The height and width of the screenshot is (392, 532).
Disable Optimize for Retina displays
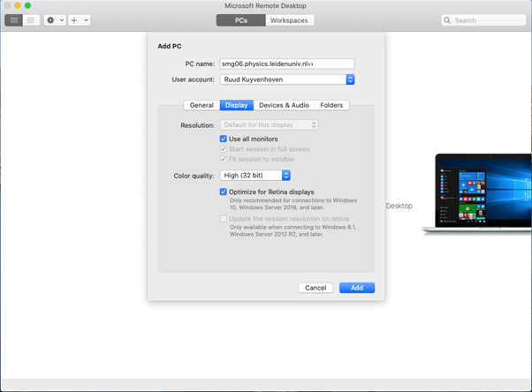coord(224,192)
